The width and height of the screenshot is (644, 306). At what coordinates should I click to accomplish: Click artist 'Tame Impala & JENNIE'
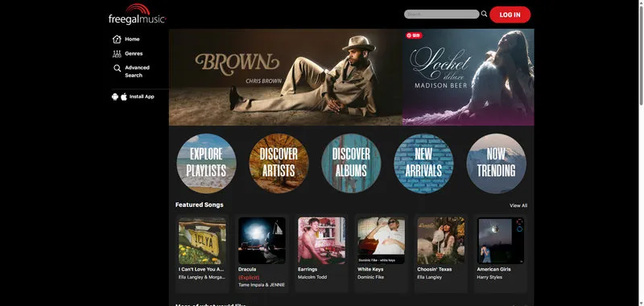coord(262,285)
